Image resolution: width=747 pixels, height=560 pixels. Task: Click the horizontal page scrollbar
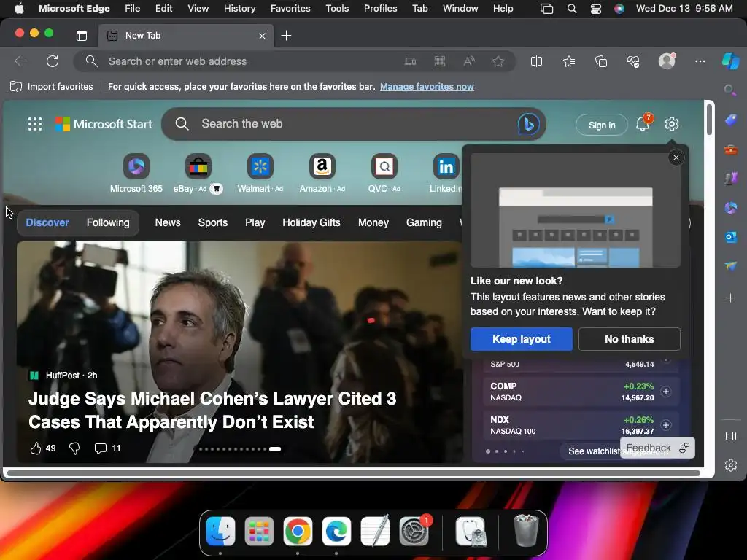coord(354,472)
